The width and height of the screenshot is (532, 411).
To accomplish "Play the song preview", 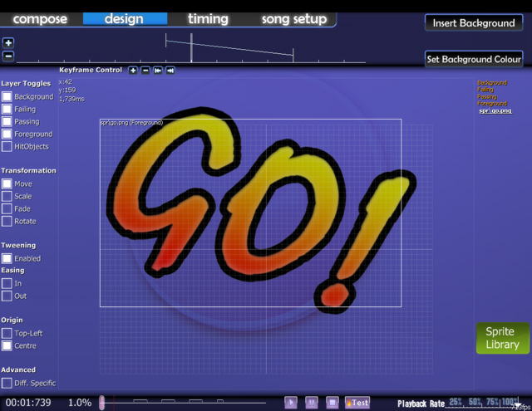I will point(291,403).
